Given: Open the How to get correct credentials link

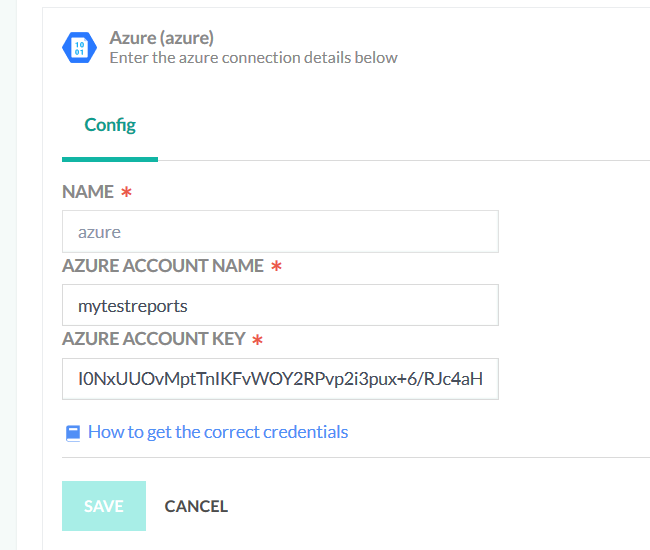Looking at the screenshot, I should point(218,432).
